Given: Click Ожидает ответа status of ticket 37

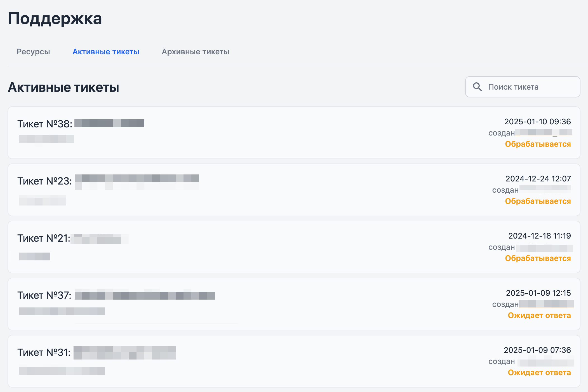Looking at the screenshot, I should pyautogui.click(x=539, y=315).
